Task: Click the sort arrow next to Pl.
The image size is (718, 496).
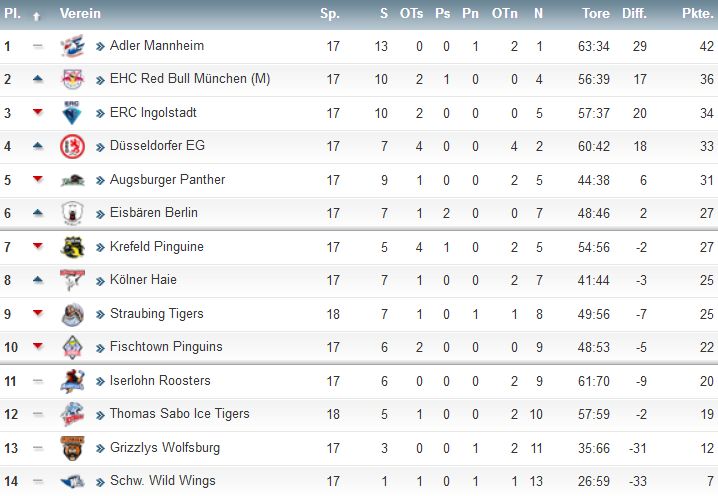Action: pos(37,16)
